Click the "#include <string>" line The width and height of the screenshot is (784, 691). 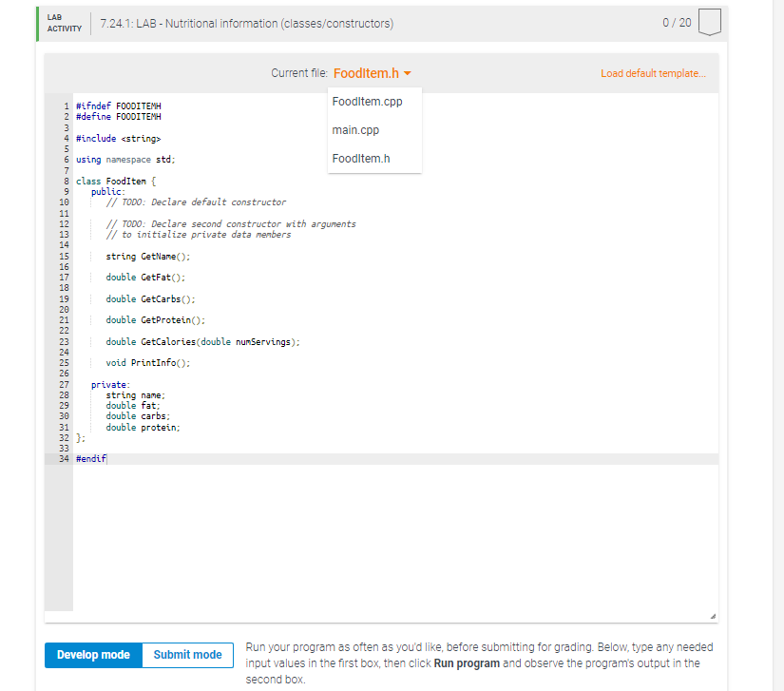(119, 139)
